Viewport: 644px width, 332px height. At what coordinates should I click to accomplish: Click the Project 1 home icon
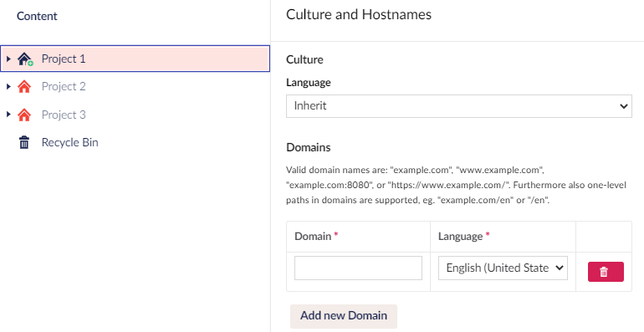24,59
